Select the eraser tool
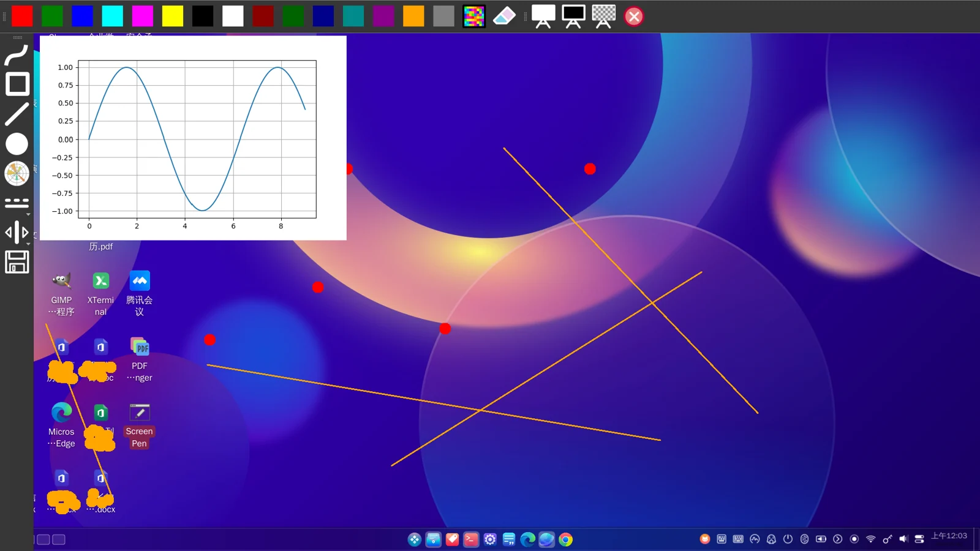 pyautogui.click(x=504, y=16)
